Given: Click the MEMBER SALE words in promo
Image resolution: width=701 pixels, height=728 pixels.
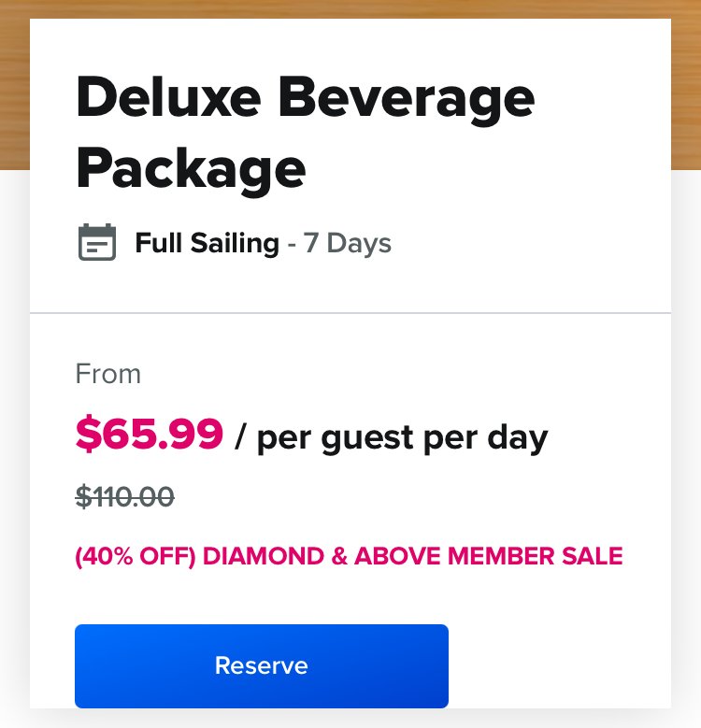Looking at the screenshot, I should click(x=535, y=556).
